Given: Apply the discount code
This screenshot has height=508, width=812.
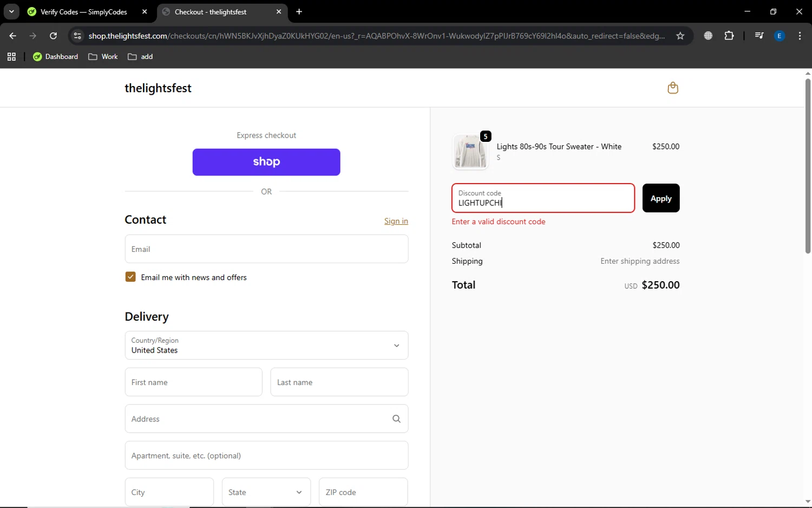Looking at the screenshot, I should (x=660, y=198).
